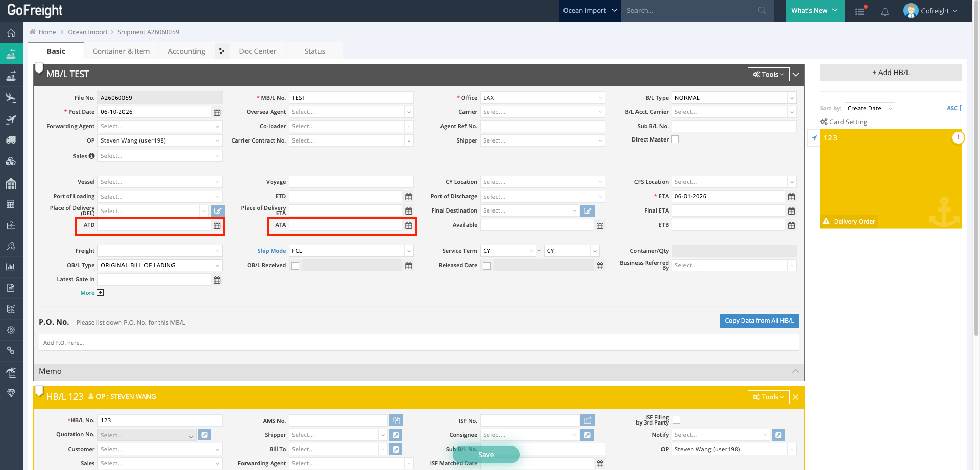Click the Add HB/L button
Screen dimensions: 980x470
tap(891, 73)
